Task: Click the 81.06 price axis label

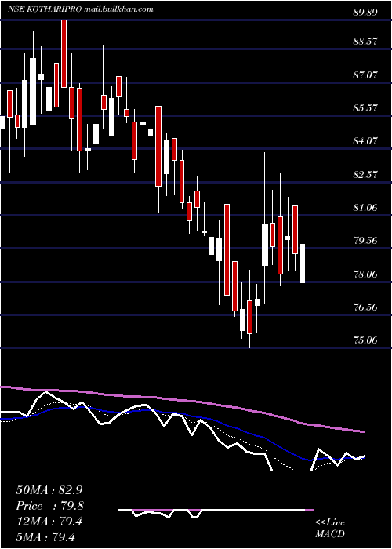Action: point(366,208)
